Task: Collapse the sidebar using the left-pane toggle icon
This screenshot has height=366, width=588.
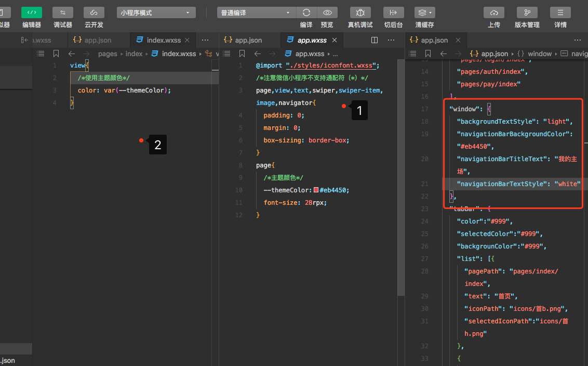Action: point(24,40)
